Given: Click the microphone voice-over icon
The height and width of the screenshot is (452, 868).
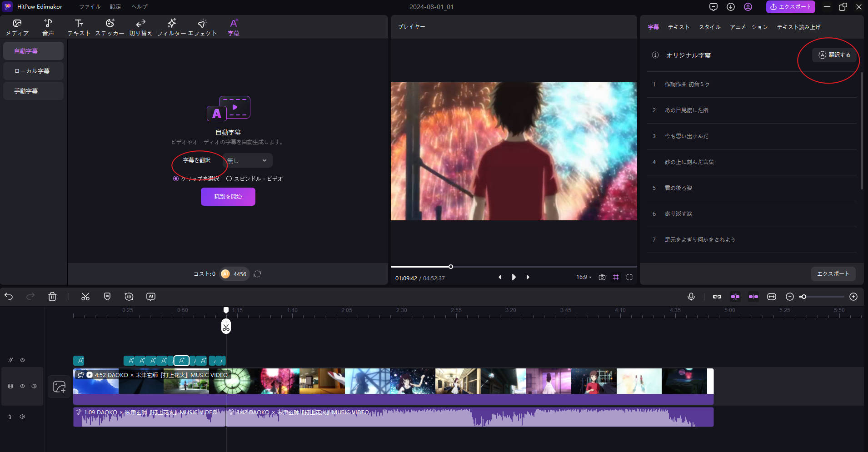Looking at the screenshot, I should 691,297.
